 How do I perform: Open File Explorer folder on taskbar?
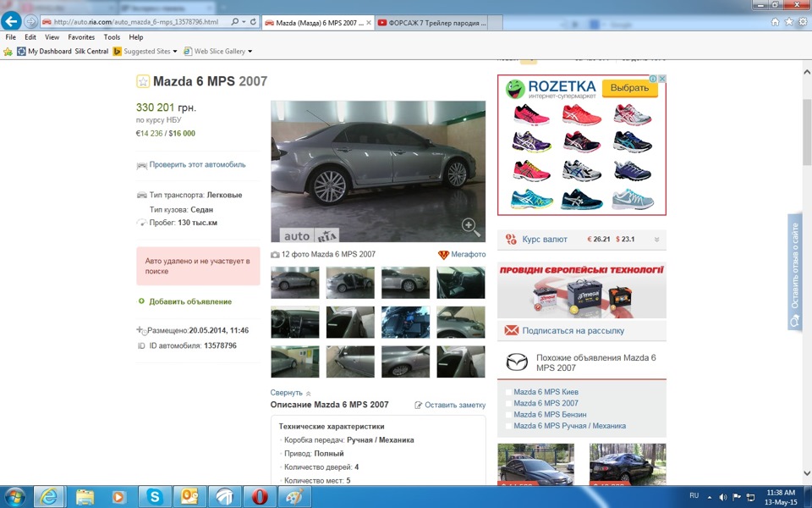[85, 497]
